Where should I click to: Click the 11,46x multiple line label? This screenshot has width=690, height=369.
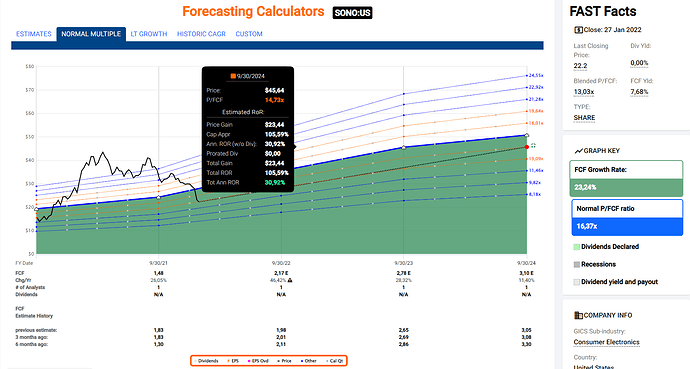(536, 171)
